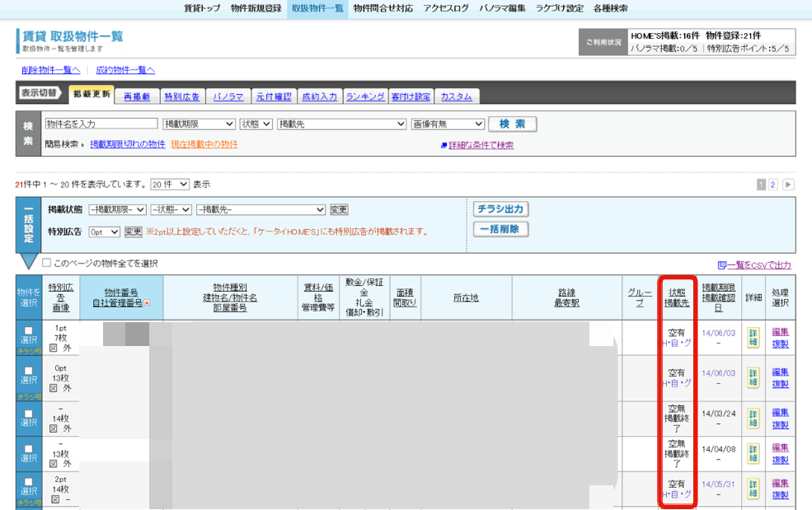
Task: Tick the 選択 checkbox of the 2pt property row
Action: coord(29,481)
